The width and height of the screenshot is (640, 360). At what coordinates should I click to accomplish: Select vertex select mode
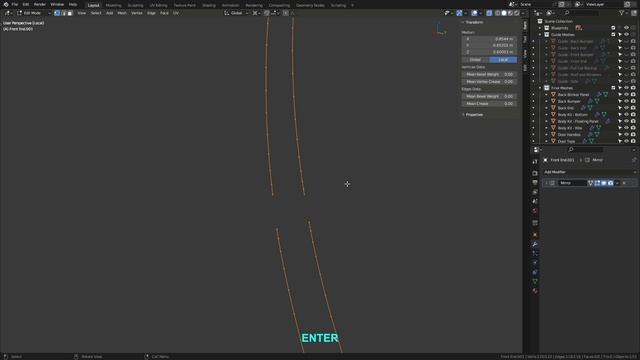pos(57,13)
